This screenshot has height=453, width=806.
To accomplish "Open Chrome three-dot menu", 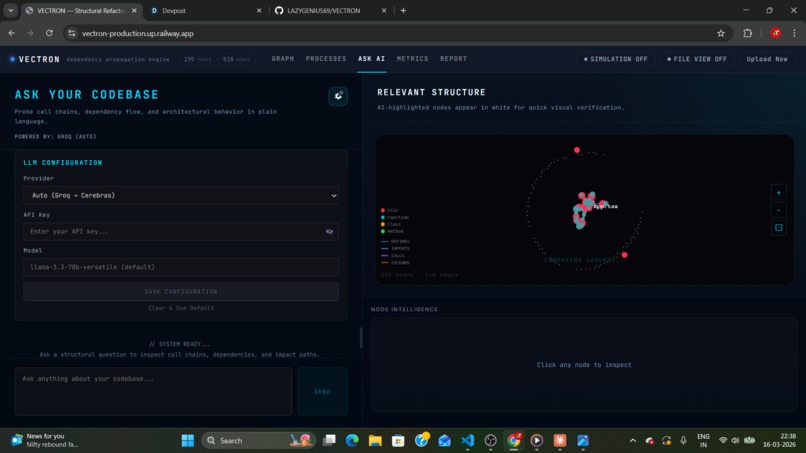I will coord(794,33).
